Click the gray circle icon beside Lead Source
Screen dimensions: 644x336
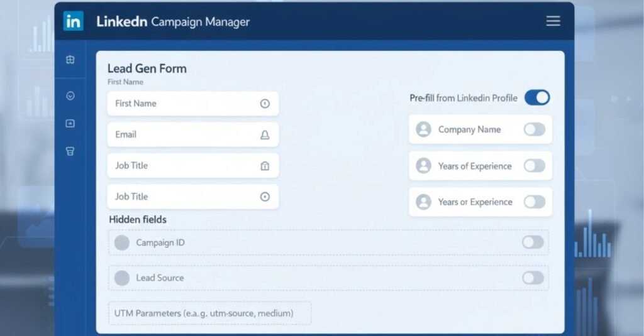122,278
